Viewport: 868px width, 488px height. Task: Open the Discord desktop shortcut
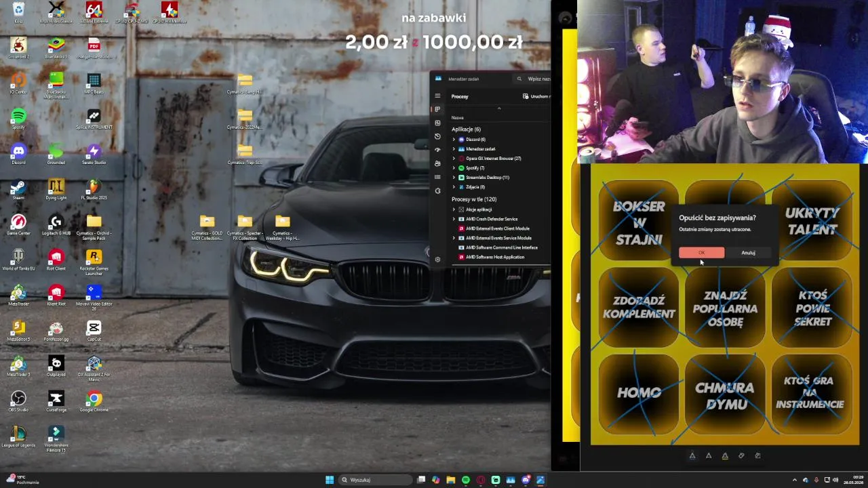pyautogui.click(x=18, y=153)
